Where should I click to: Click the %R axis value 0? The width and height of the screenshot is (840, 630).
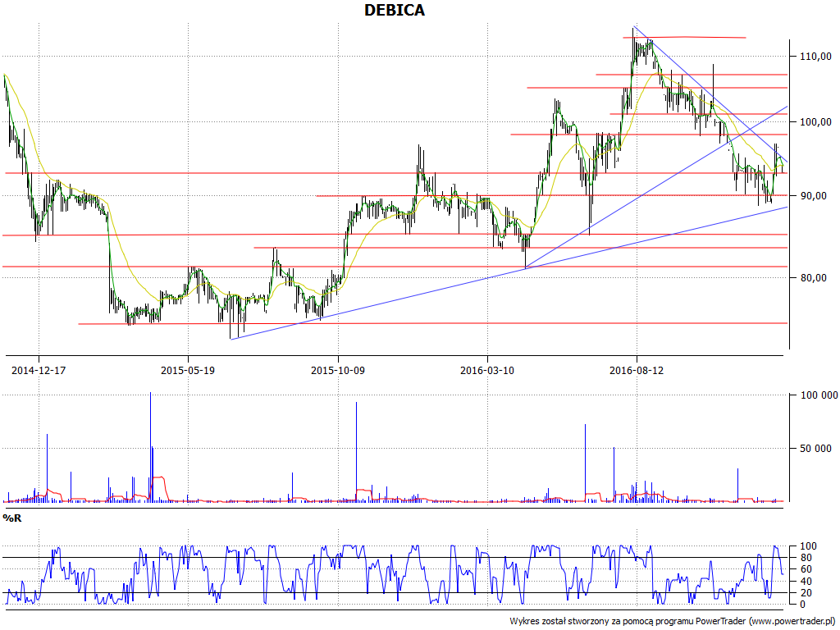(x=802, y=605)
